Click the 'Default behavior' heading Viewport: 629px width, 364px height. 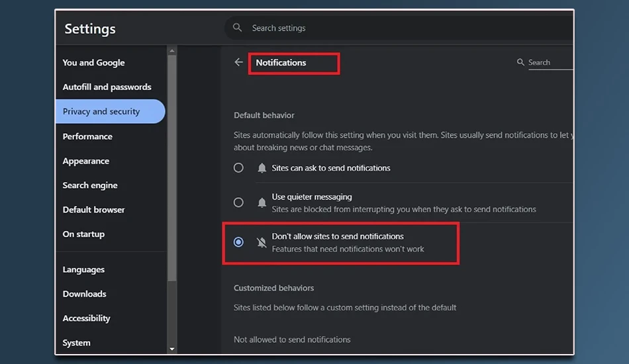(x=264, y=115)
